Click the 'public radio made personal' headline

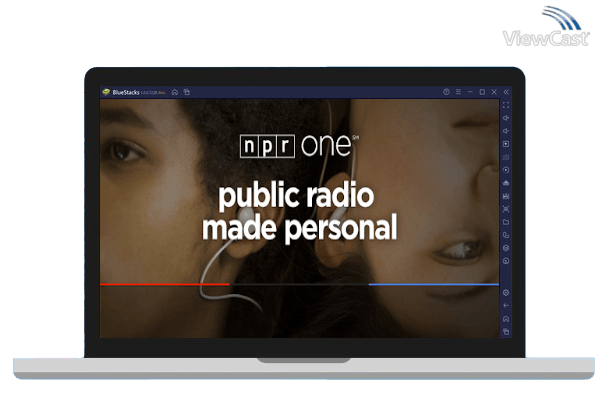[299, 212]
